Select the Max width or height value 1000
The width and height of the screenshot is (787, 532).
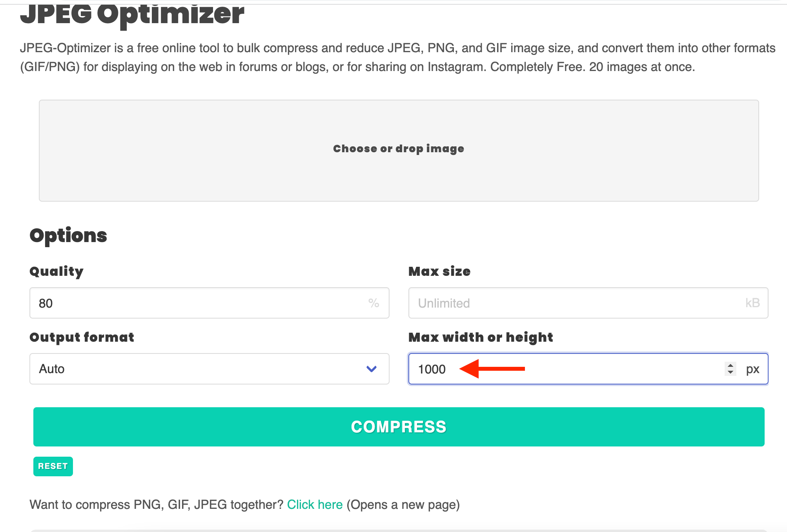[432, 369]
